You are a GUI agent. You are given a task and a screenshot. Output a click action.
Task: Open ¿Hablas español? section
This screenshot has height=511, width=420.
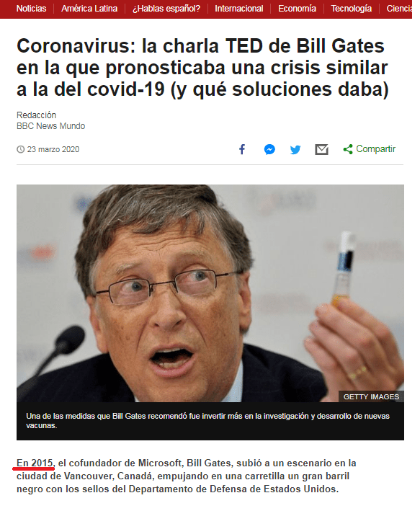166,9
